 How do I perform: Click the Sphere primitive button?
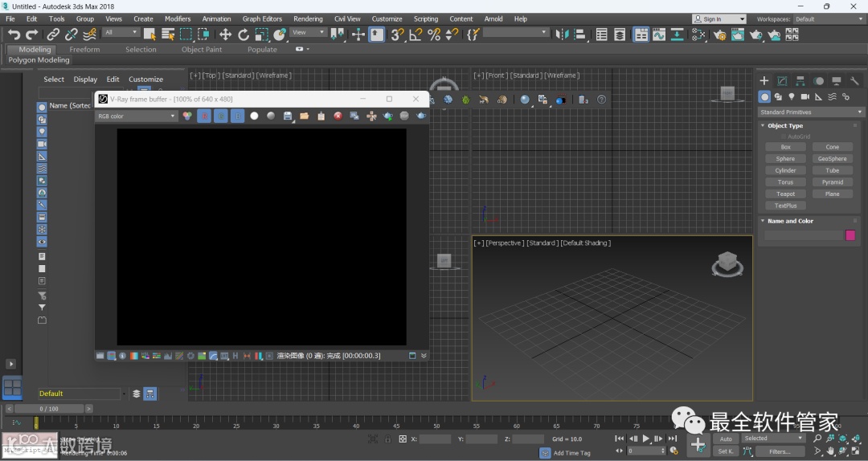(x=785, y=159)
